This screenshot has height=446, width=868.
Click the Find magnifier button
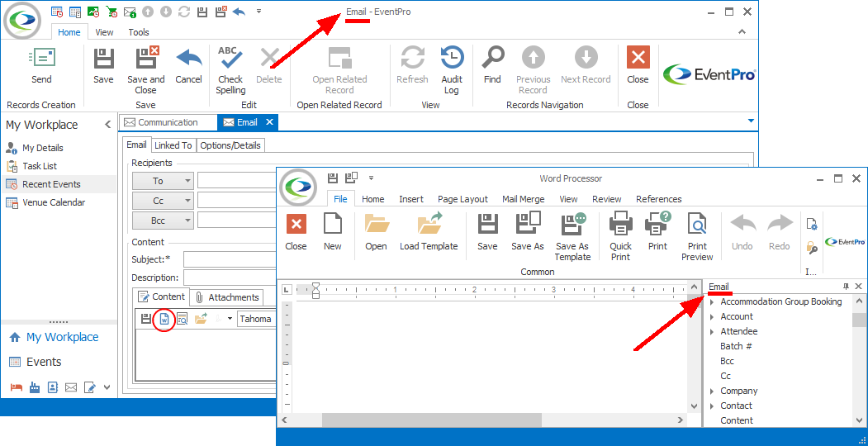[492, 66]
